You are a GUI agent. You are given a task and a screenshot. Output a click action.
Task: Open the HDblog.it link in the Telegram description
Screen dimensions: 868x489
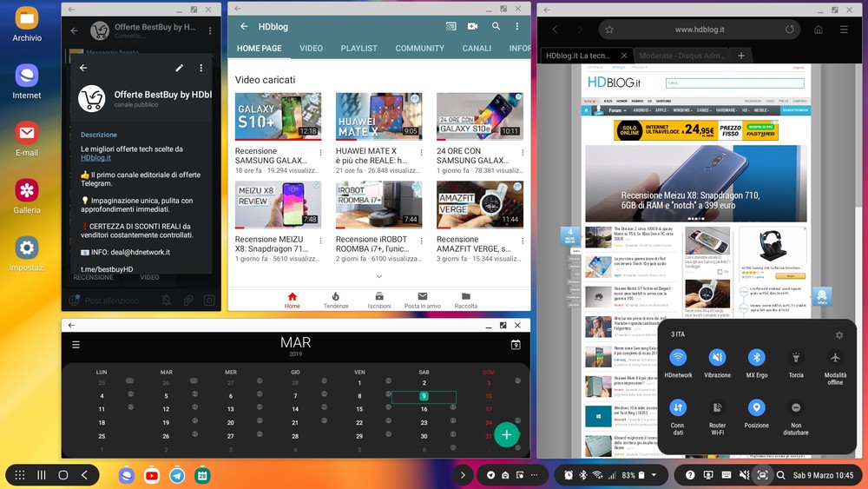pos(95,158)
